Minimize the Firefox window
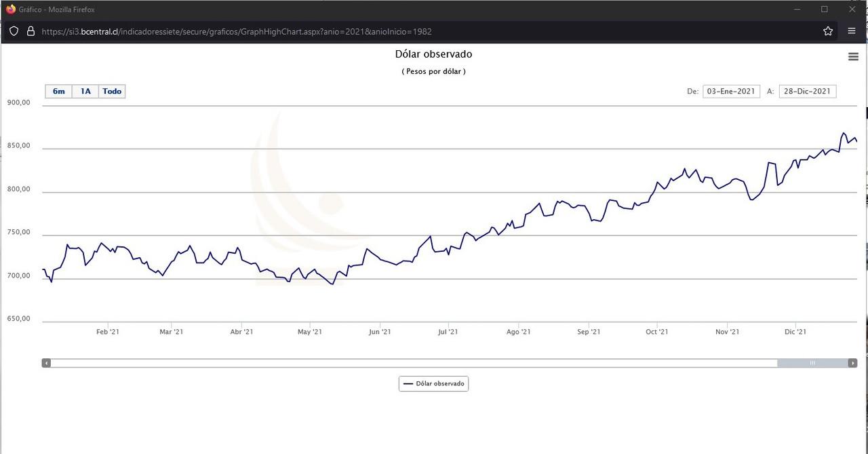 (x=797, y=9)
